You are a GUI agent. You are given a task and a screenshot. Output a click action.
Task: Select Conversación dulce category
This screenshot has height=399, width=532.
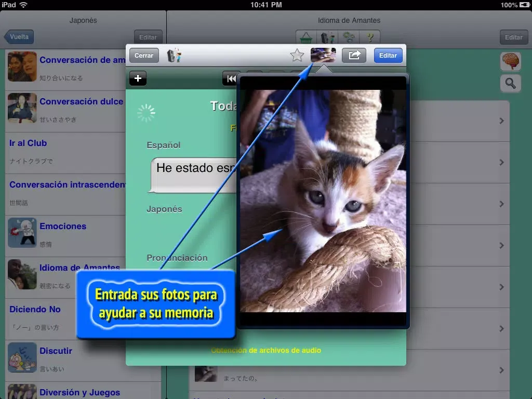(66, 111)
